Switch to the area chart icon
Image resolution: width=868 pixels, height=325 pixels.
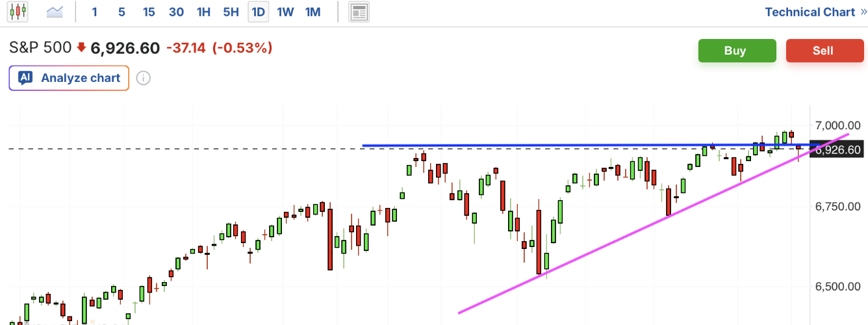56,12
